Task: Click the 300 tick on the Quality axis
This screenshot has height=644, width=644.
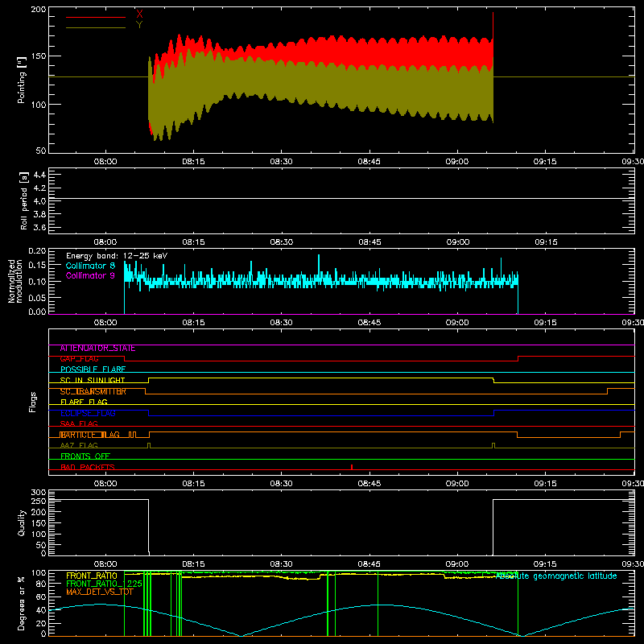Action: coord(39,493)
